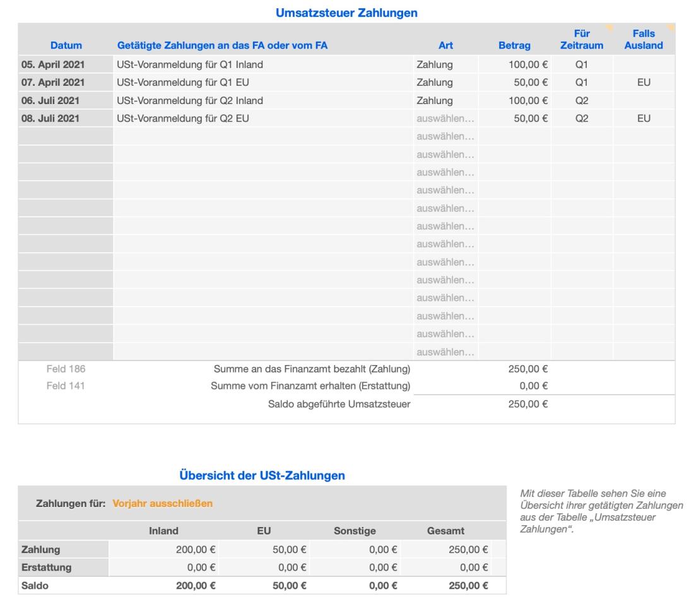The height and width of the screenshot is (616, 694).
Task: Select EU cell in 07. April row
Action: click(644, 83)
